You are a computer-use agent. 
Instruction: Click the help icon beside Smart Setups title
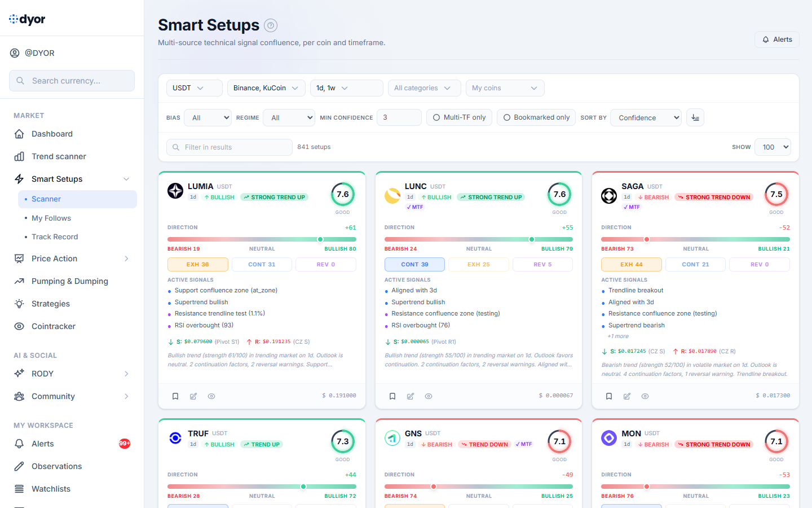pyautogui.click(x=271, y=25)
